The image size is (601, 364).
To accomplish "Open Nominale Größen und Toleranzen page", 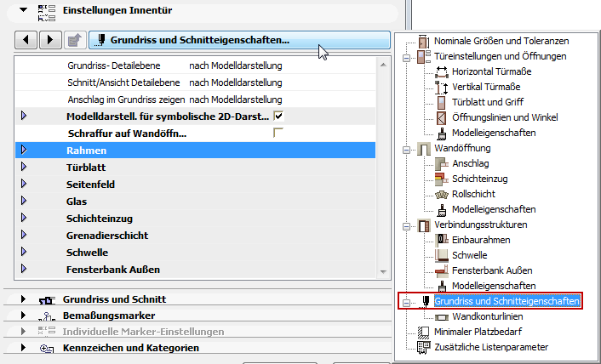I will [501, 41].
